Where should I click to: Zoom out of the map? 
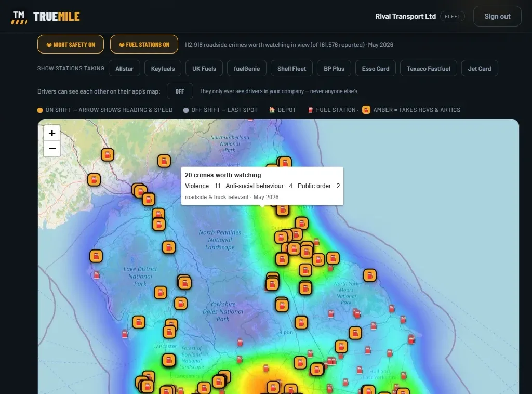[x=52, y=149]
